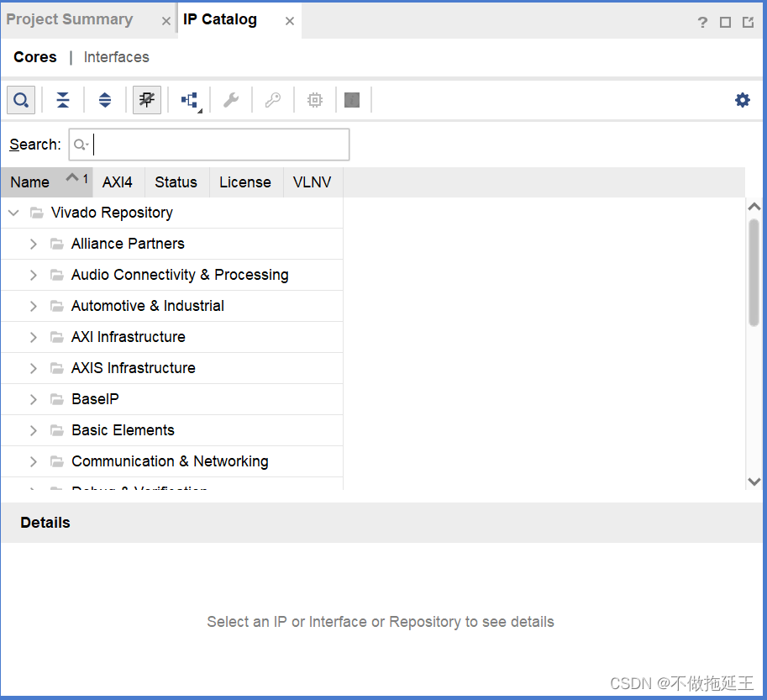Collapse the Vivado Repository node
The height and width of the screenshot is (700, 767).
coord(13,213)
